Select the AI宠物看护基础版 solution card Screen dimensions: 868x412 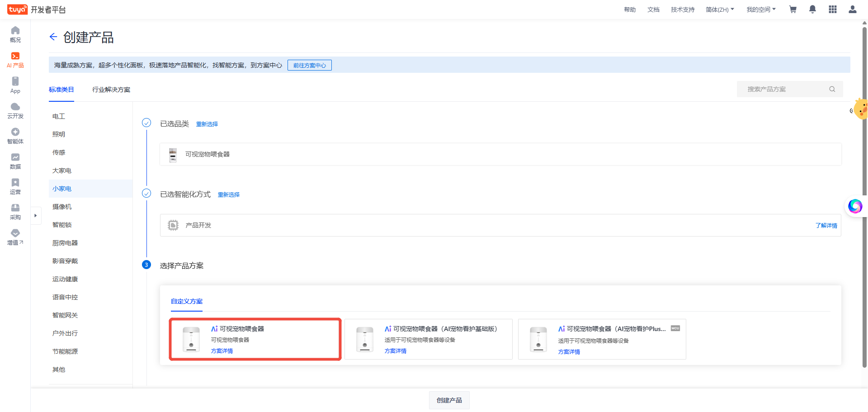(428, 339)
